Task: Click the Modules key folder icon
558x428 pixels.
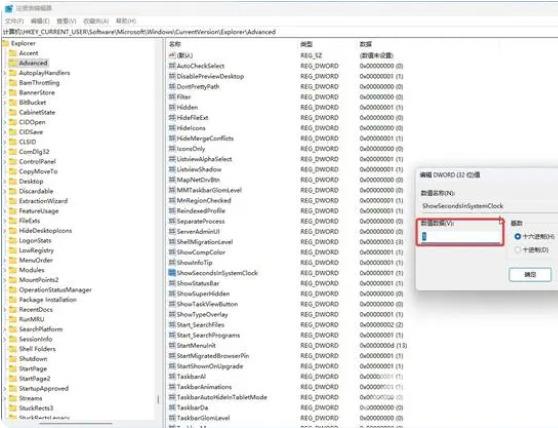Action: [x=13, y=270]
